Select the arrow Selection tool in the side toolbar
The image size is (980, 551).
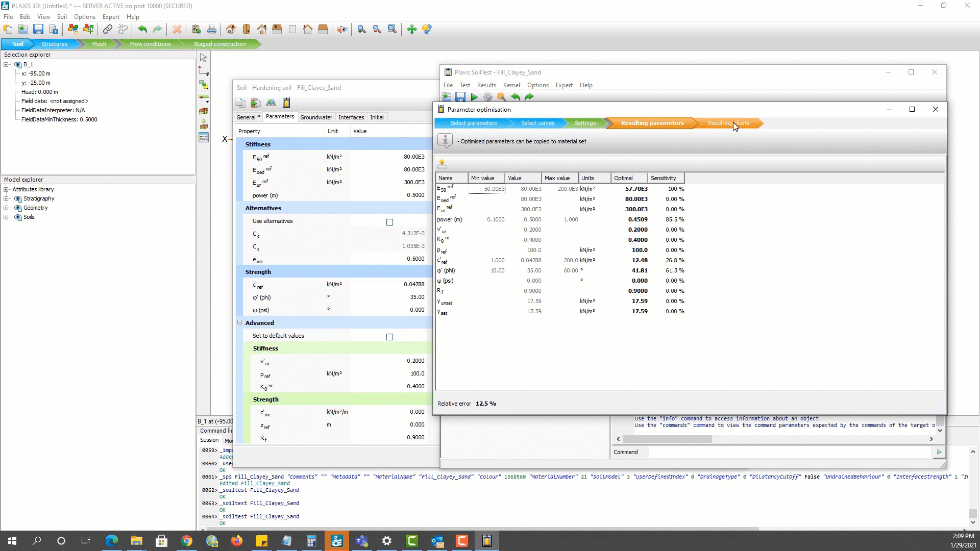tap(204, 58)
